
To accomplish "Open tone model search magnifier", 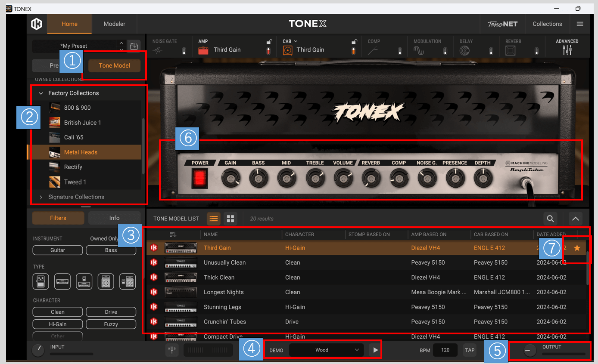I will (550, 219).
